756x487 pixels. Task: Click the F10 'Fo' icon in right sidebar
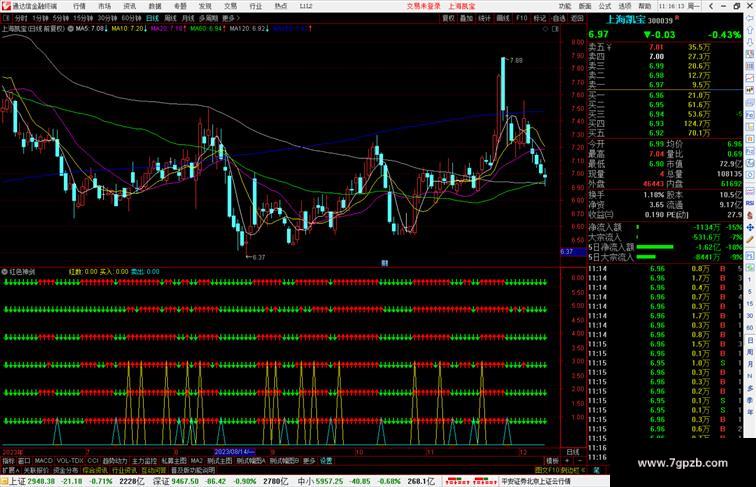750,115
